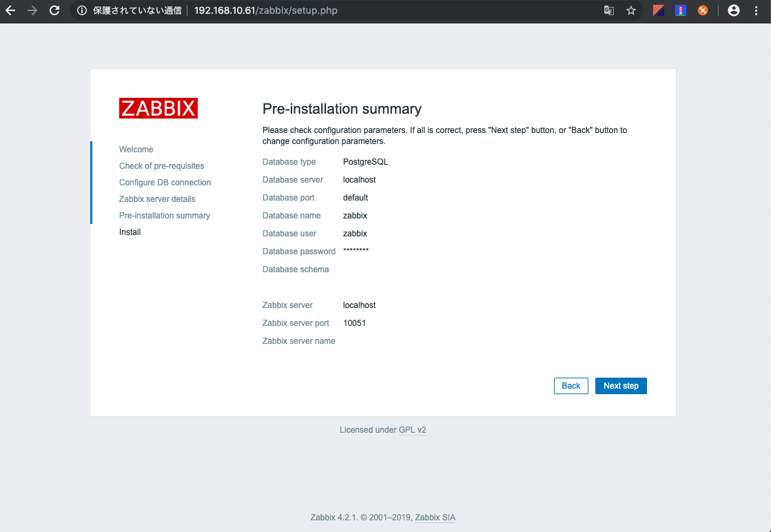Click the Next step button
The width and height of the screenshot is (771, 532).
pos(620,385)
